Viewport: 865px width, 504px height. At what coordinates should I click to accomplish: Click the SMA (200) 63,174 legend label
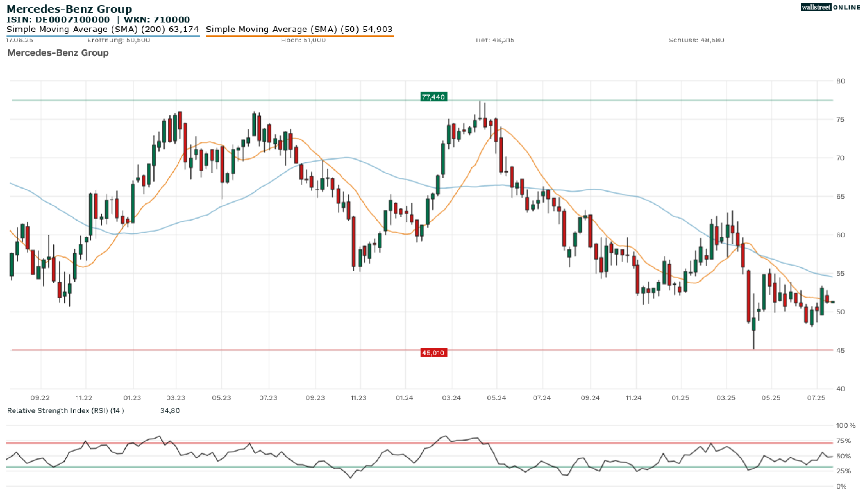click(x=103, y=29)
